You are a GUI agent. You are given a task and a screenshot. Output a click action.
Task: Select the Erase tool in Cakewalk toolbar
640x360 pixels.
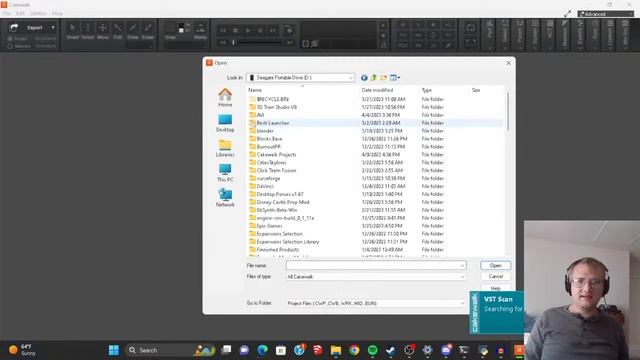pos(148,31)
